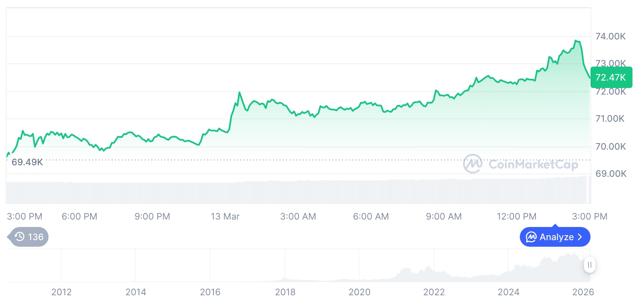This screenshot has height=301, width=644.
Task: Click the 13 Mar date label on the time axis
Action: click(225, 216)
